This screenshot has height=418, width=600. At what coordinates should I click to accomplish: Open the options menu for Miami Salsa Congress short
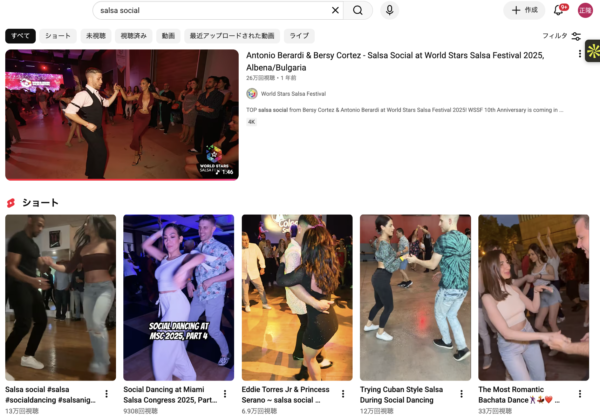pos(225,394)
